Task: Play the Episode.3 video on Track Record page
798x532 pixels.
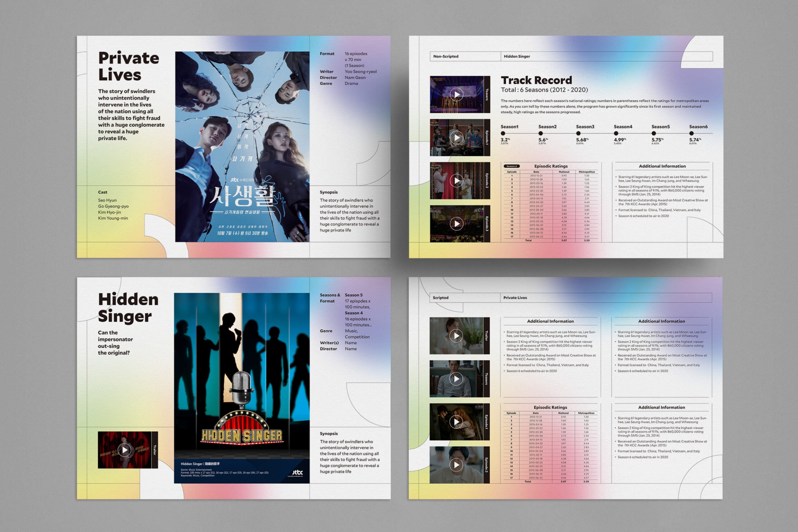Action: pos(457,223)
